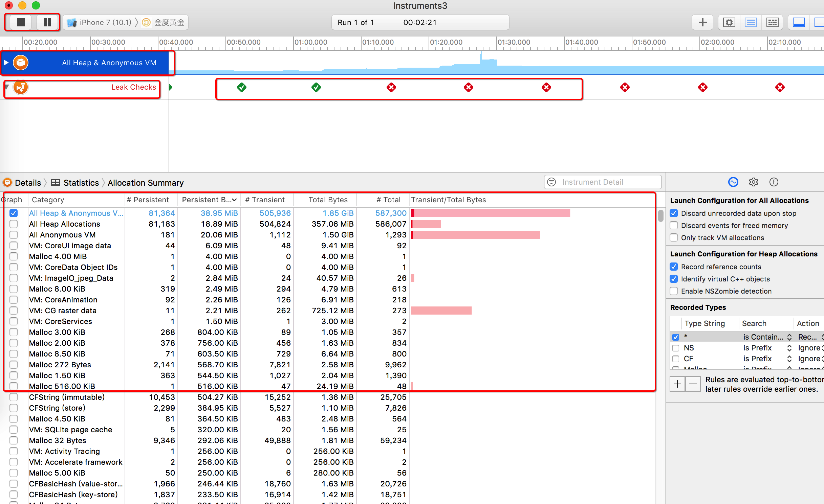Enable Discard events for freed memory

(674, 225)
